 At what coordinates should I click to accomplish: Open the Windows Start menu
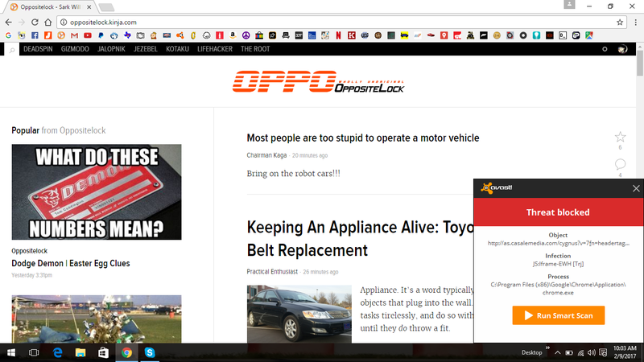coord(11,352)
